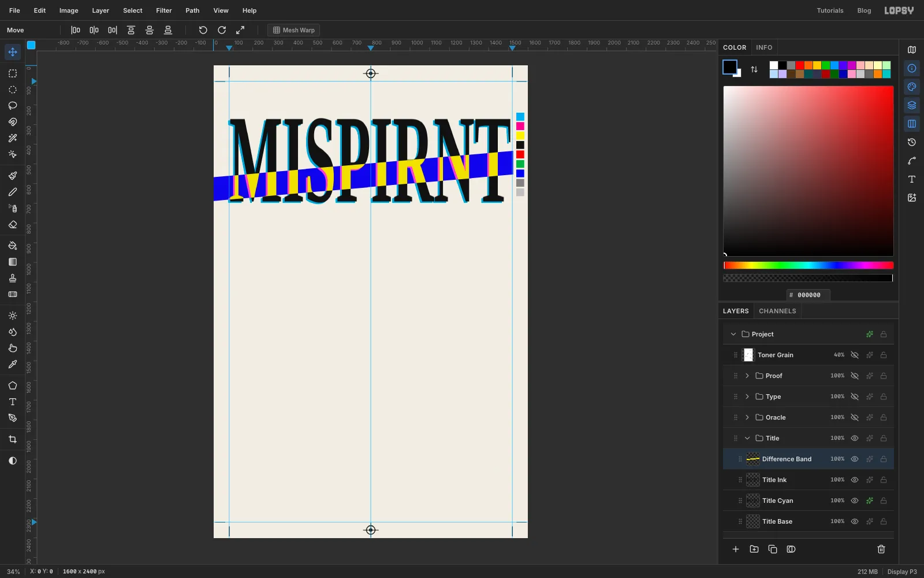Collapse the Title group
Image resolution: width=924 pixels, height=578 pixels.
[747, 438]
